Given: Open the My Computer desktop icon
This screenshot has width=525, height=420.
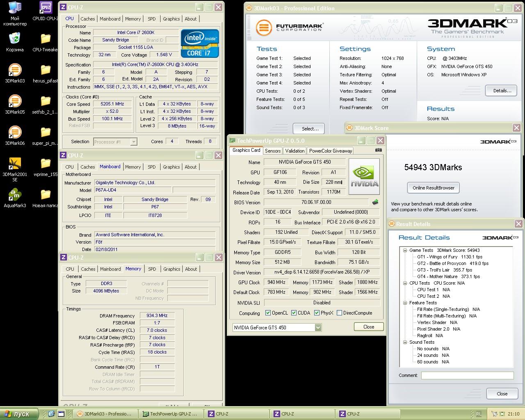Looking at the screenshot, I should [15, 14].
